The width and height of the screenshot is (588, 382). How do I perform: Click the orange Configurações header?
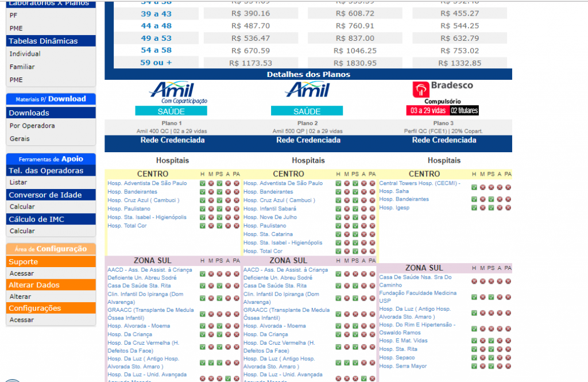51,308
